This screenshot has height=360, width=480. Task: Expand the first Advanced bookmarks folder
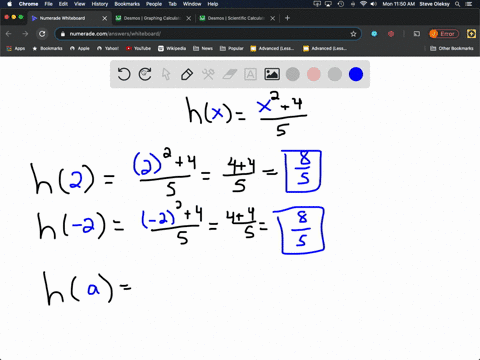[x=272, y=48]
